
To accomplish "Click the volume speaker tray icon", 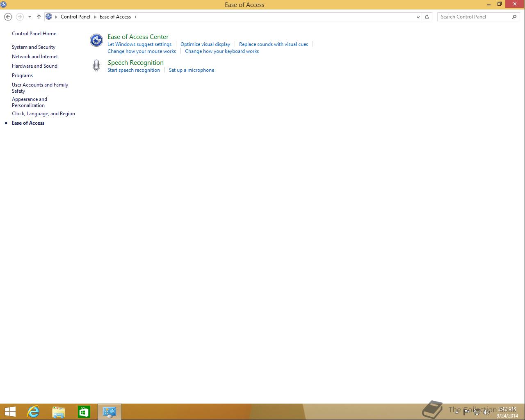I will coord(486,412).
